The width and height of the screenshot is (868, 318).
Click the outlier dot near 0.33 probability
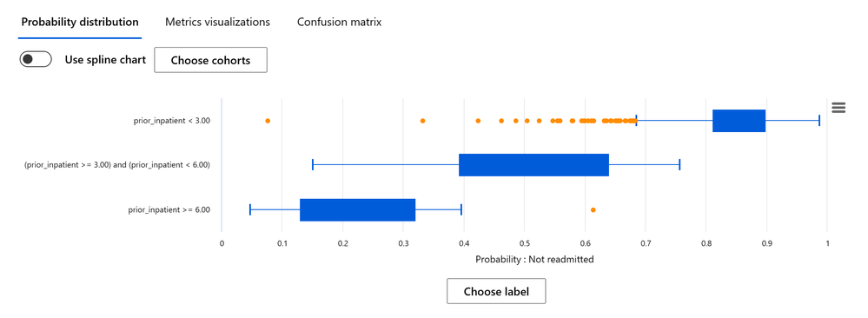[x=422, y=120]
